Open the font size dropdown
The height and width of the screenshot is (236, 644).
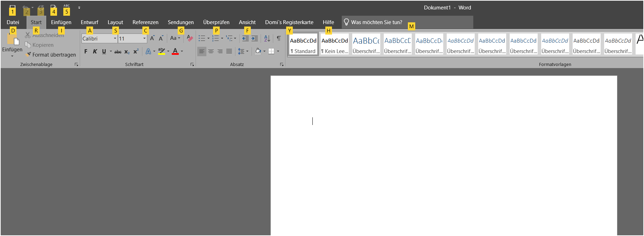click(144, 38)
